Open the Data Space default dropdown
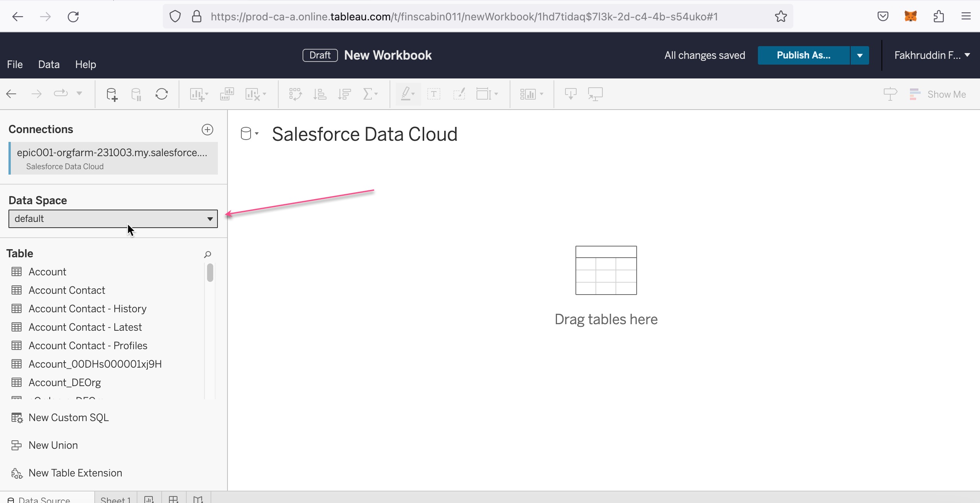The height and width of the screenshot is (503, 980). coord(113,219)
